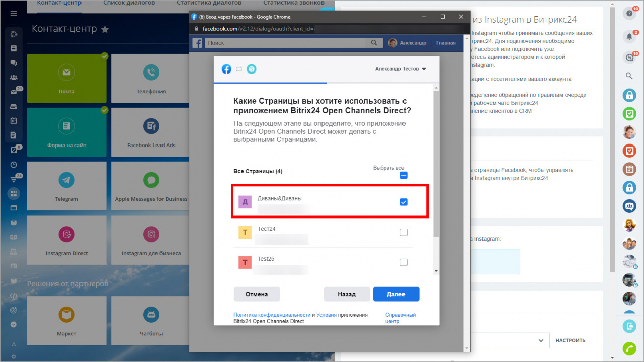
Task: Select the Тест24 page name
Action: point(267,229)
